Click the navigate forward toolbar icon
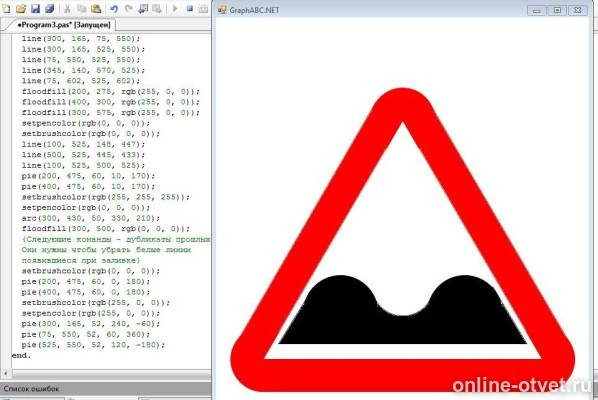The width and height of the screenshot is (598, 400). [x=157, y=8]
